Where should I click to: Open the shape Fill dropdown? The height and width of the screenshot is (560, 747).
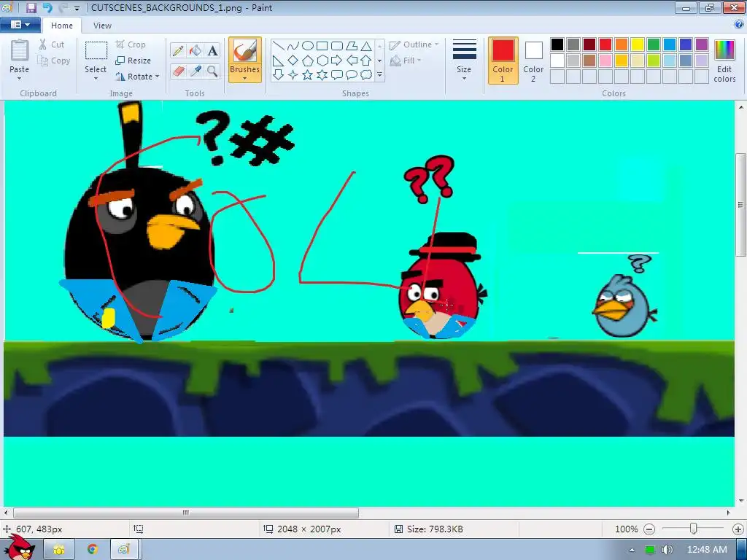click(406, 61)
